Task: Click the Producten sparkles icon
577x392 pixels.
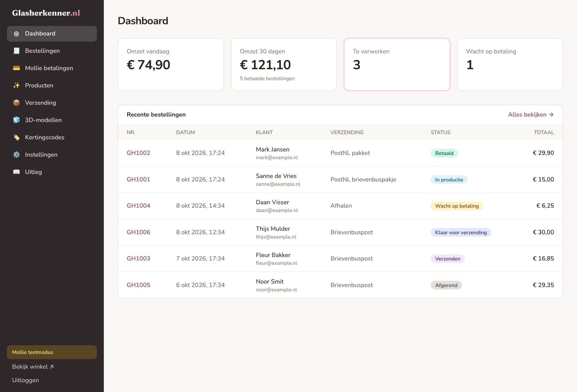Action: tap(16, 85)
